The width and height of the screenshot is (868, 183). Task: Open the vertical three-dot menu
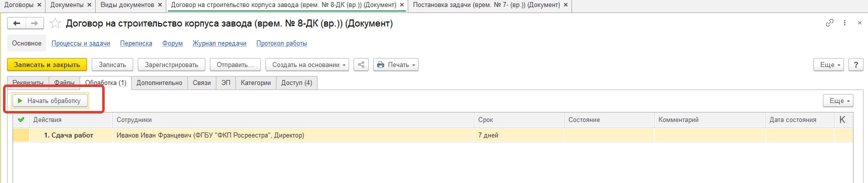844,23
